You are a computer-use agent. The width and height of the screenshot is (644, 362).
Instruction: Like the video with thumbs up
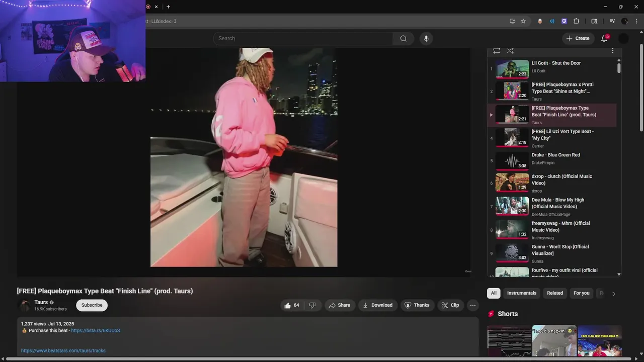292,305
